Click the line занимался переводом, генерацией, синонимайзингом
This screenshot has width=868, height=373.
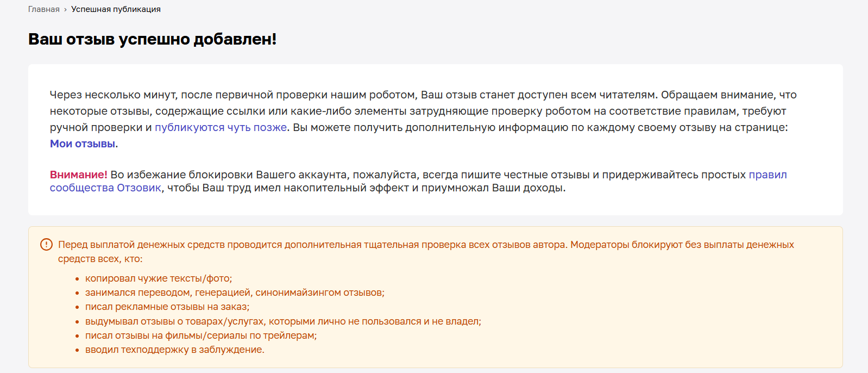(235, 293)
